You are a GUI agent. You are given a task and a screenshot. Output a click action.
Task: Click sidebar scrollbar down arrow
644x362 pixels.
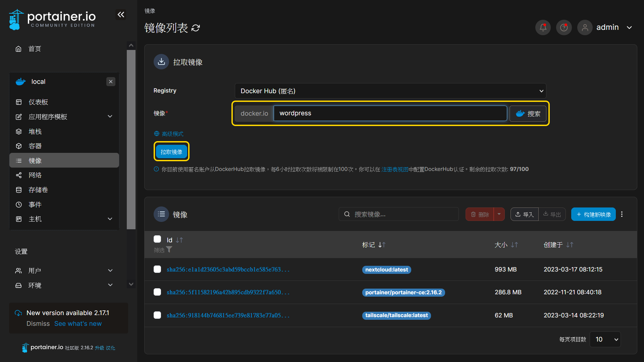(131, 284)
